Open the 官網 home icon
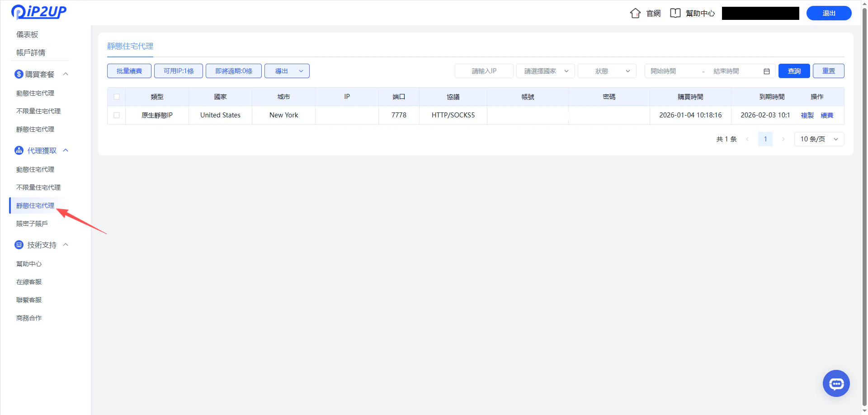Image resolution: width=868 pixels, height=415 pixels. (x=635, y=13)
